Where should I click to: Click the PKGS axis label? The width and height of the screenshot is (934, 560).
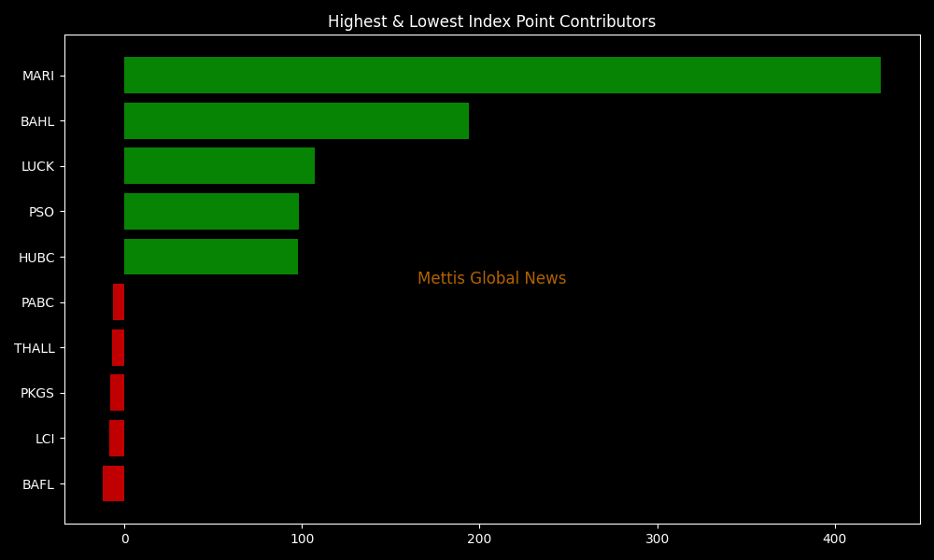[37, 393]
